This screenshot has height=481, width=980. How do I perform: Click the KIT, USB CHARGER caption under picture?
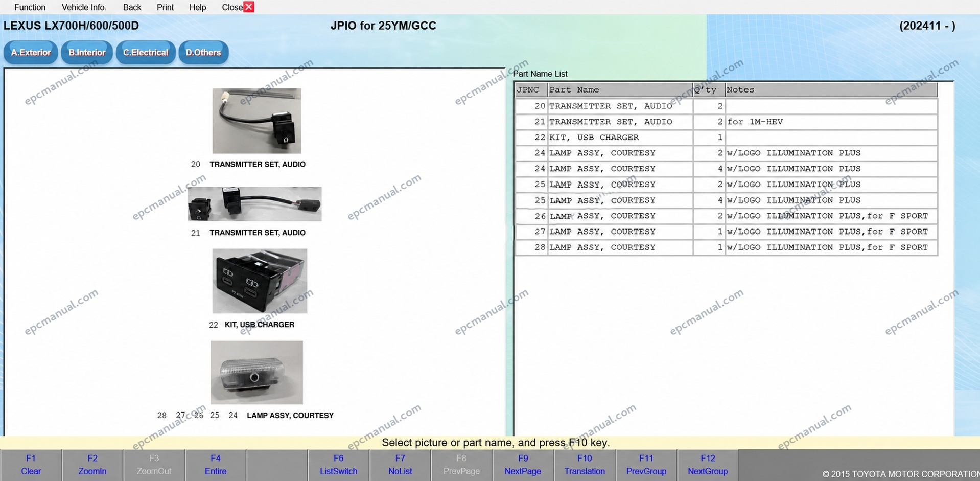point(260,325)
